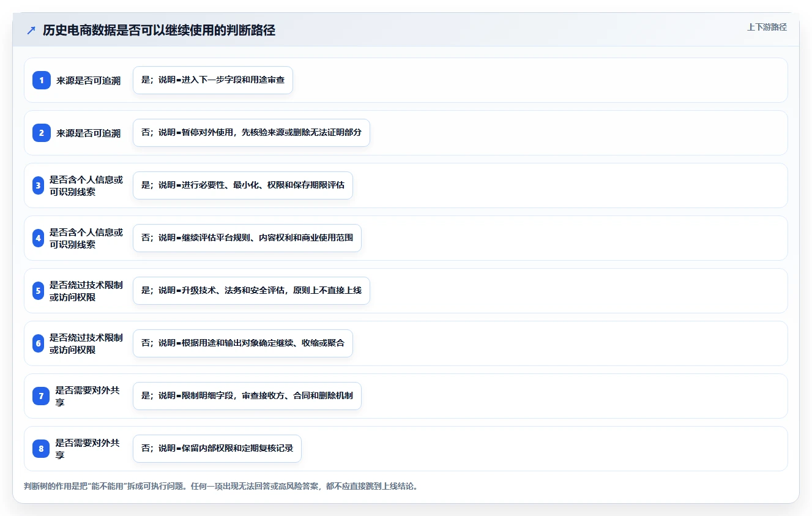Click the answer box 限制明细字段，审查接收方
The width and height of the screenshot is (812, 516).
tap(247, 396)
